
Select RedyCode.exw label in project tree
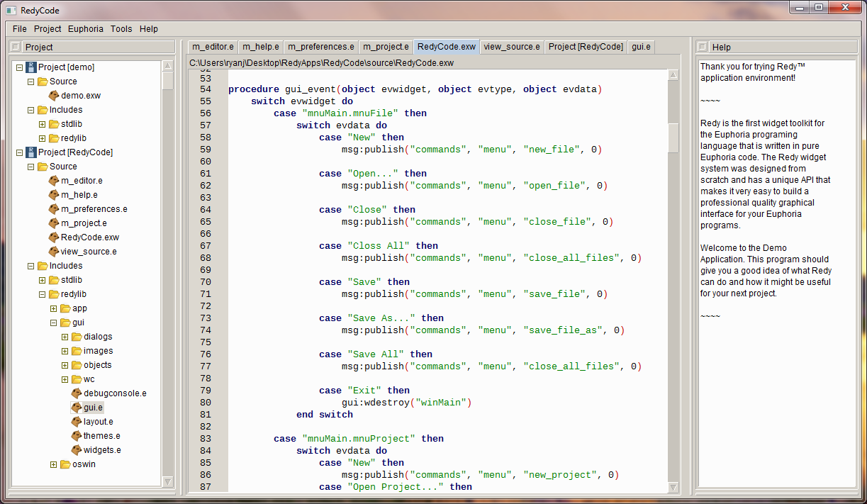90,237
